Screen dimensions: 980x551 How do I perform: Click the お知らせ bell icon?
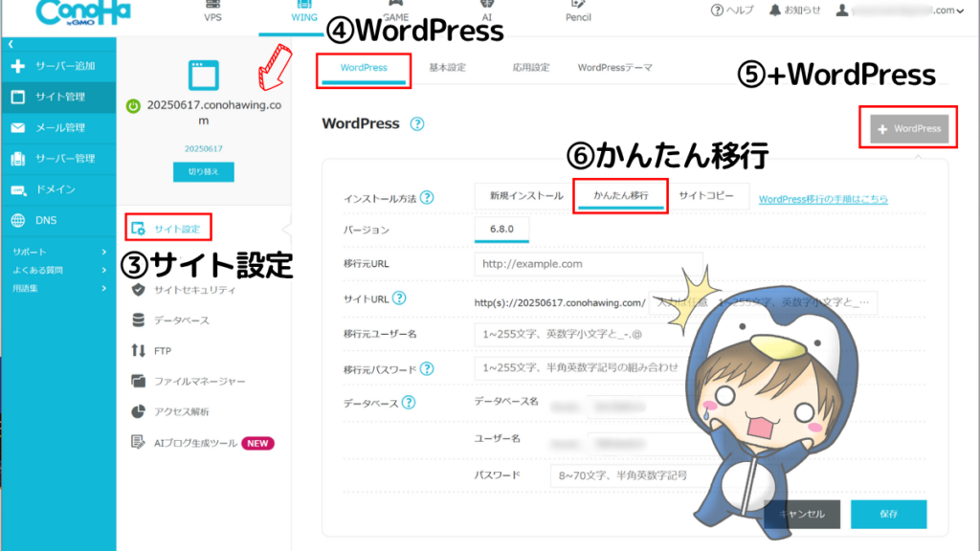775,10
